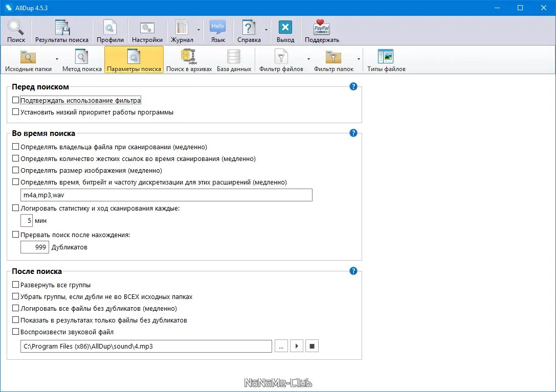Toggle Определять время, битрейт и частоту checkbox
This screenshot has height=392, width=556.
click(x=16, y=182)
